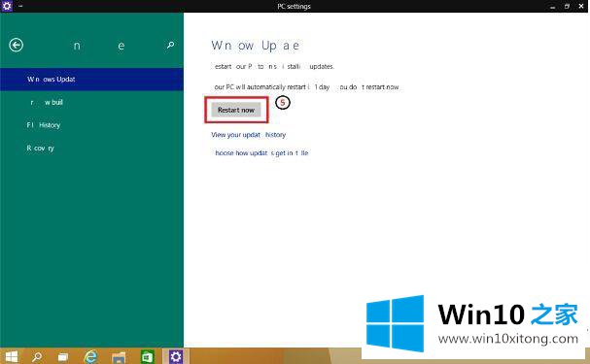The image size is (590, 364).
Task: Open Task View on the taskbar
Action: click(63, 356)
